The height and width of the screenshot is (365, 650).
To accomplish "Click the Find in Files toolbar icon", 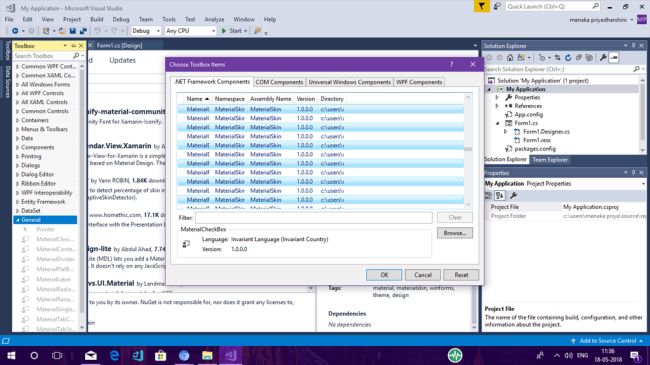I will pos(257,31).
